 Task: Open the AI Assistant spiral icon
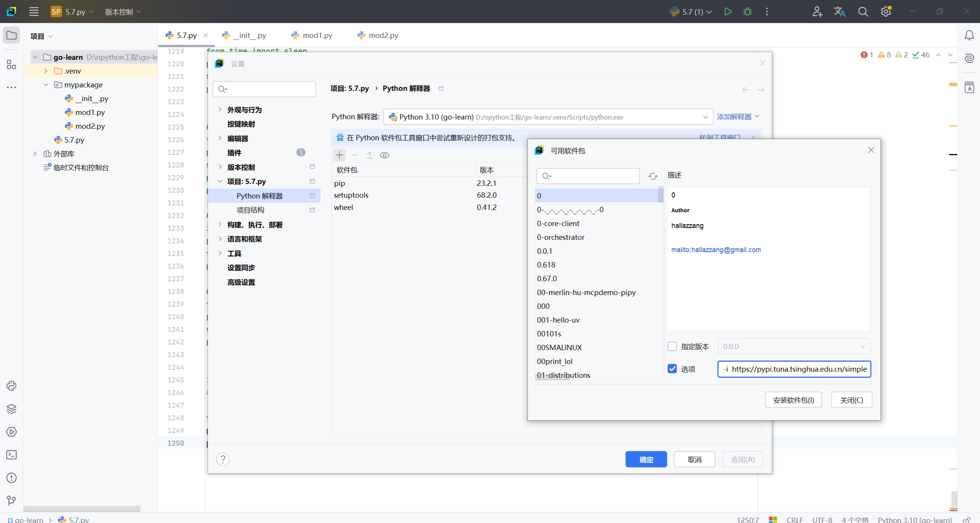click(x=969, y=58)
